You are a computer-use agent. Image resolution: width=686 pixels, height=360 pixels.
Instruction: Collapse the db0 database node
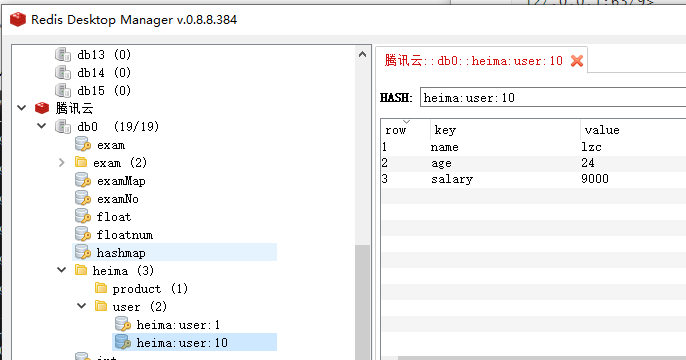[42, 126]
